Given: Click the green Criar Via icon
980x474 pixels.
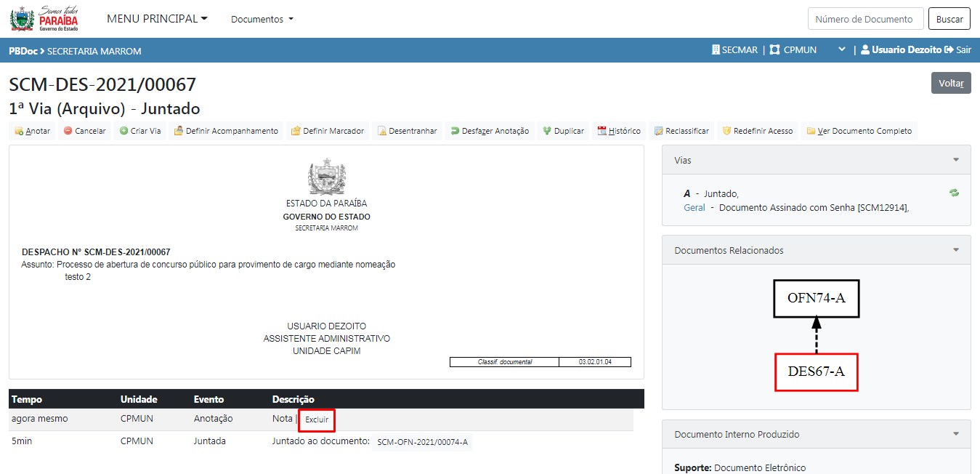Looking at the screenshot, I should (124, 132).
